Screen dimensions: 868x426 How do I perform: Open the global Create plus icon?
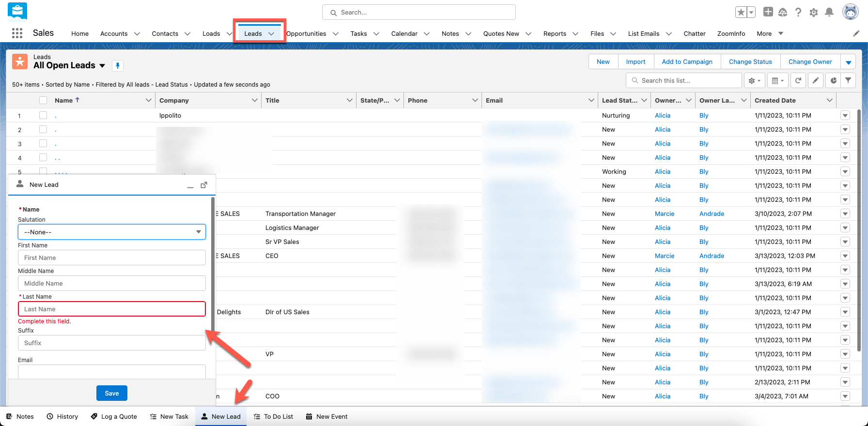pyautogui.click(x=768, y=12)
